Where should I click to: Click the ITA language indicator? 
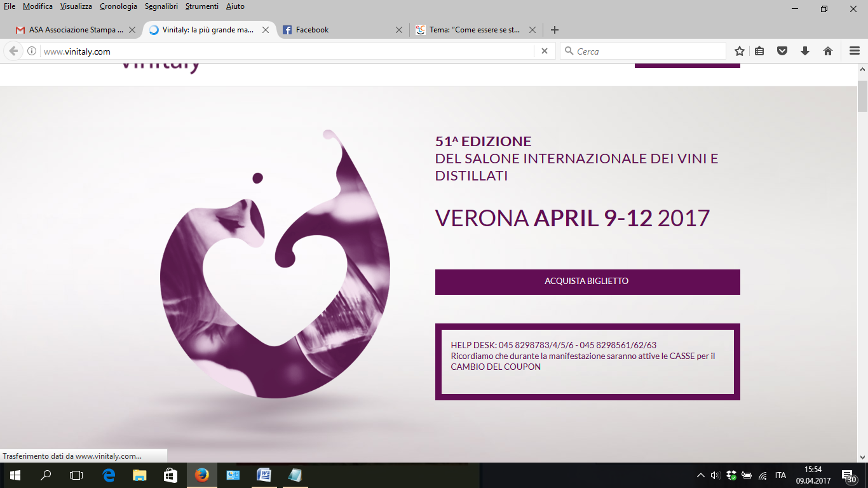coord(780,475)
